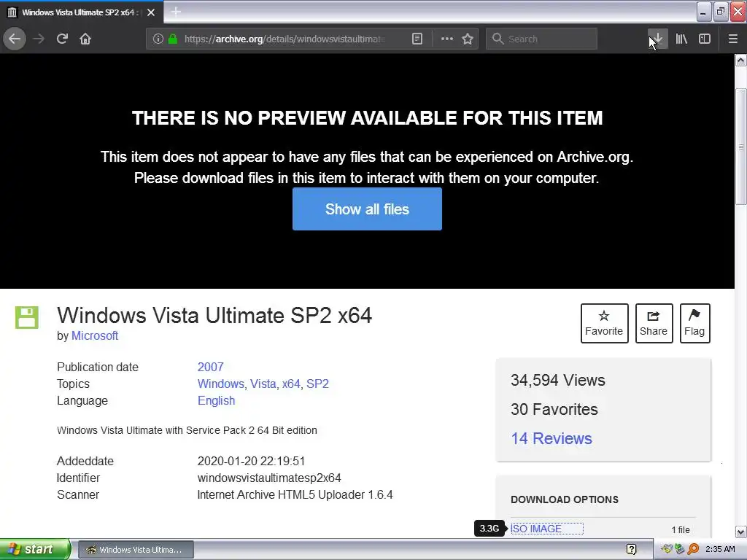Image resolution: width=747 pixels, height=560 pixels.
Task: Open the Microsoft creator link
Action: click(x=95, y=335)
